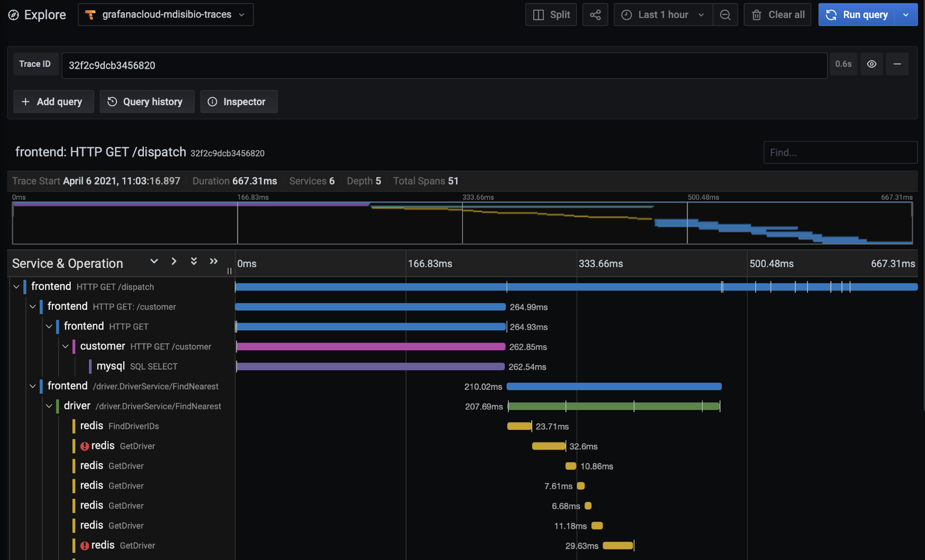The height and width of the screenshot is (560, 925).
Task: Click the expand all spans double-chevron icon
Action: click(x=194, y=261)
